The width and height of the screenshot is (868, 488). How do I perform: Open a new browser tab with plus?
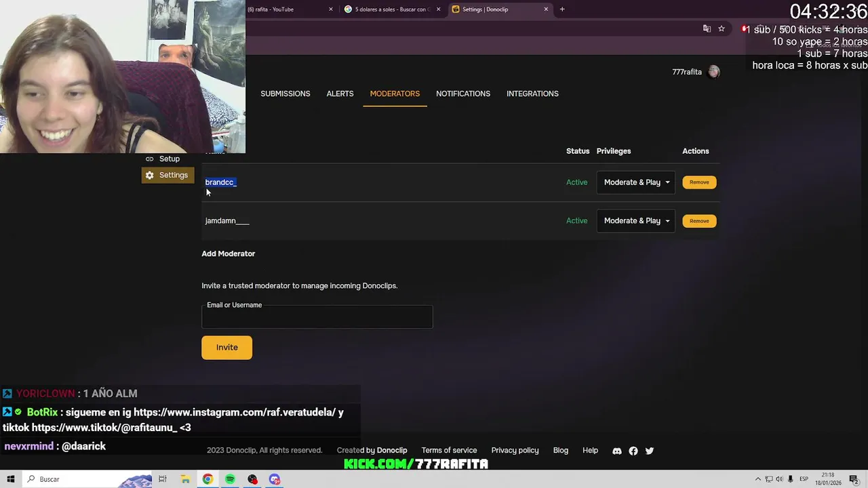[562, 9]
